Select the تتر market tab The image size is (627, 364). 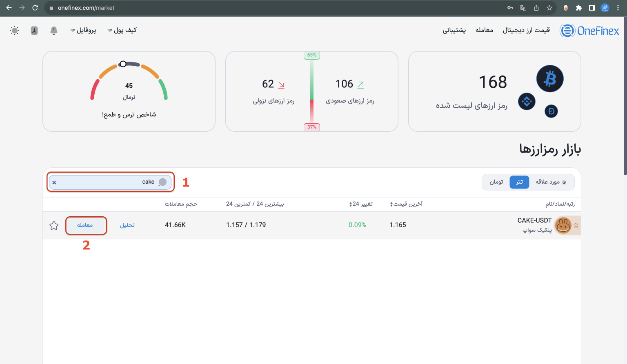coord(519,182)
